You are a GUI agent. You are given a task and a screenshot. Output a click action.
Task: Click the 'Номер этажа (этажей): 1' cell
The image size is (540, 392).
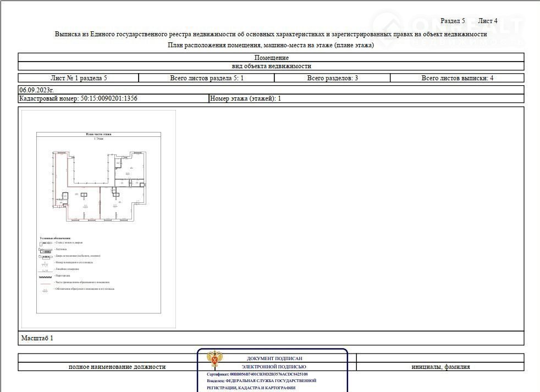(245, 99)
